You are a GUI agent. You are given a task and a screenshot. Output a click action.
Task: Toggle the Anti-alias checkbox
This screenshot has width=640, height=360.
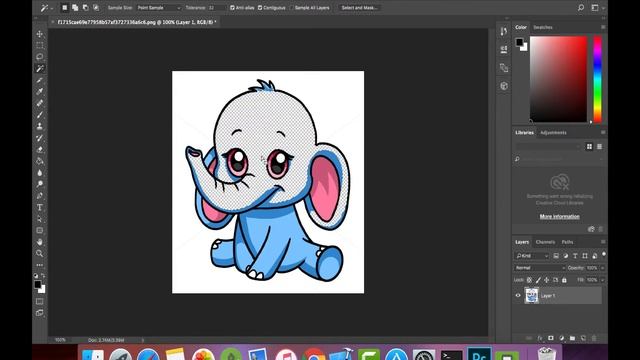tap(232, 8)
